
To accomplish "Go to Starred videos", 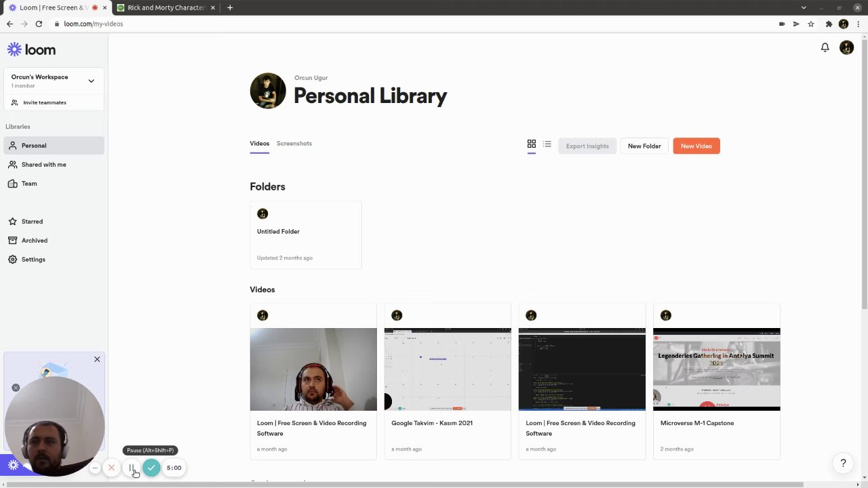I will pos(54,221).
